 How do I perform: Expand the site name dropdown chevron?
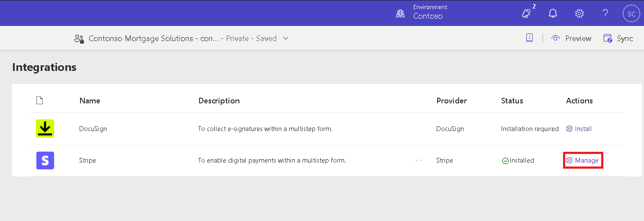click(286, 38)
